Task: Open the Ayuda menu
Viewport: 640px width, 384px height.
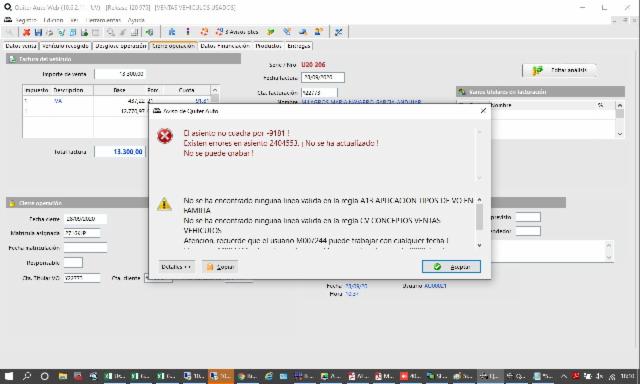Action: tap(136, 20)
